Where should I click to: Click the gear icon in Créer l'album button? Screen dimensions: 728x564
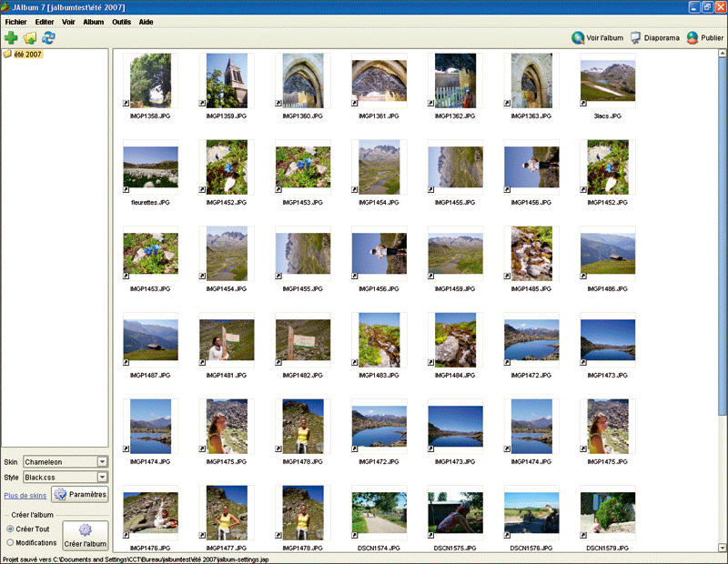click(85, 530)
